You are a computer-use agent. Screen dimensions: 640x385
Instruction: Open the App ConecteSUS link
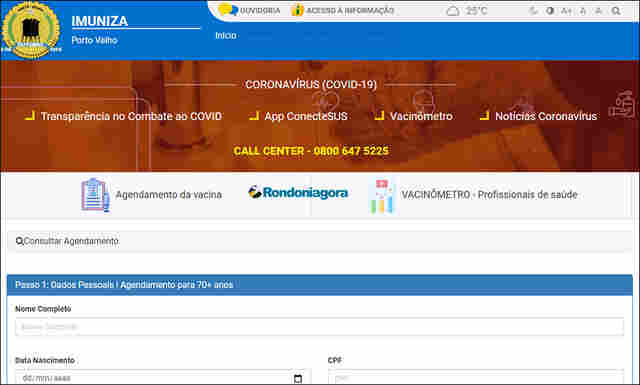306,116
